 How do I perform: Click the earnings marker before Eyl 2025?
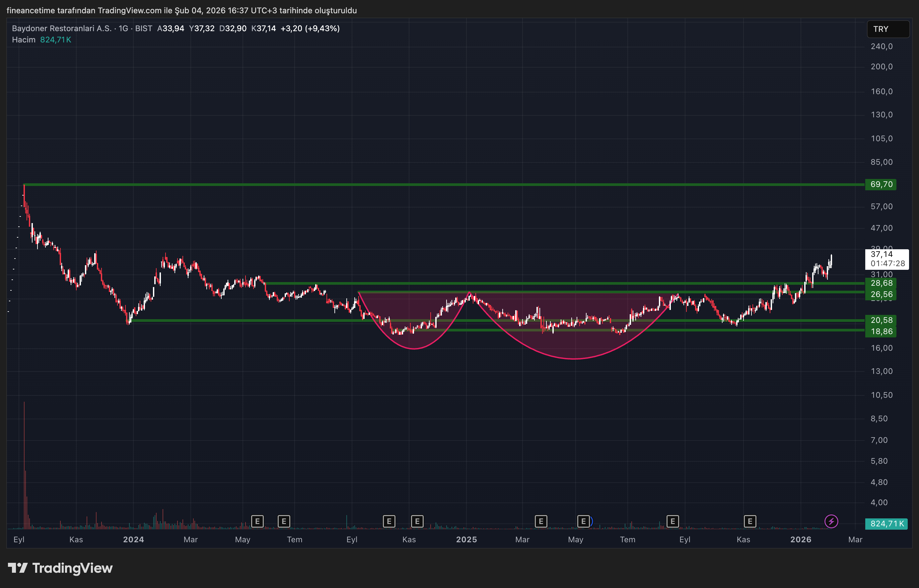click(x=672, y=521)
